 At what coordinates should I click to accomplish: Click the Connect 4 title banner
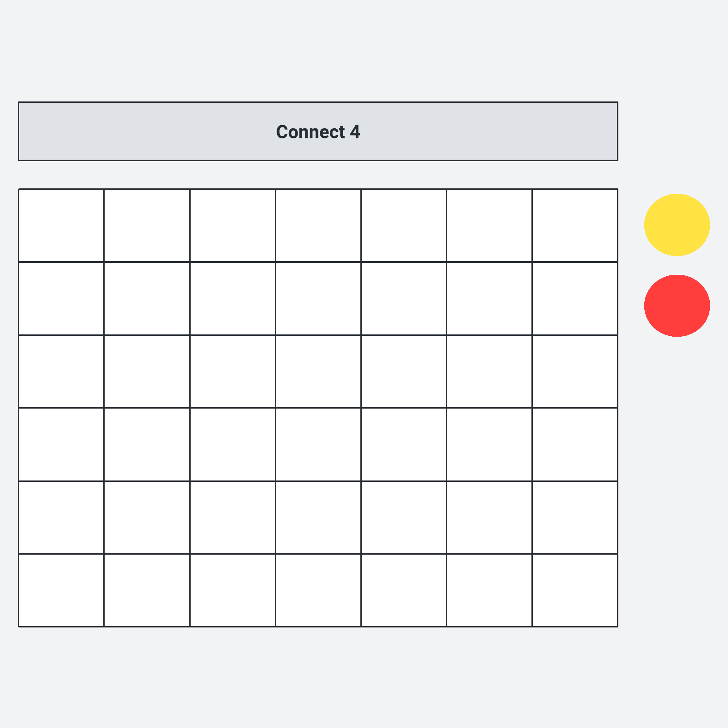point(318,131)
